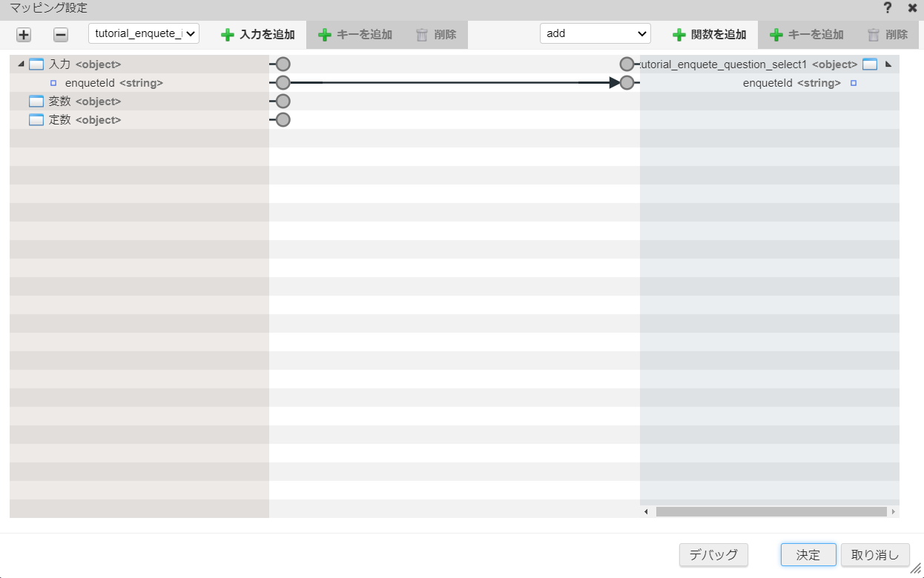Click the 取り消し button
Viewport: 924px width, 578px height.
click(x=875, y=555)
